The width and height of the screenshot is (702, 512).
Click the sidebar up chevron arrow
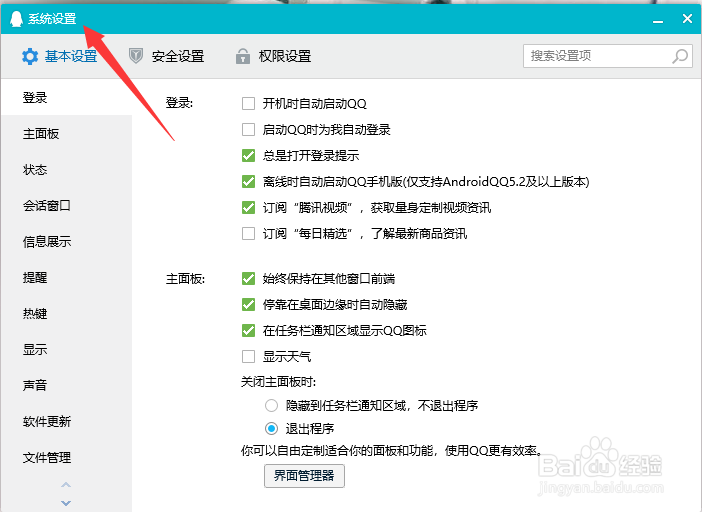click(x=66, y=485)
